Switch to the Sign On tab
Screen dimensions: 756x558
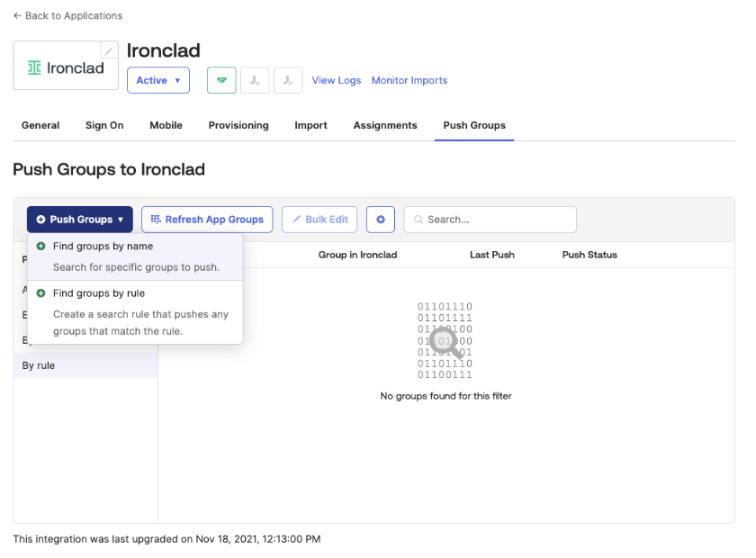pyautogui.click(x=104, y=125)
